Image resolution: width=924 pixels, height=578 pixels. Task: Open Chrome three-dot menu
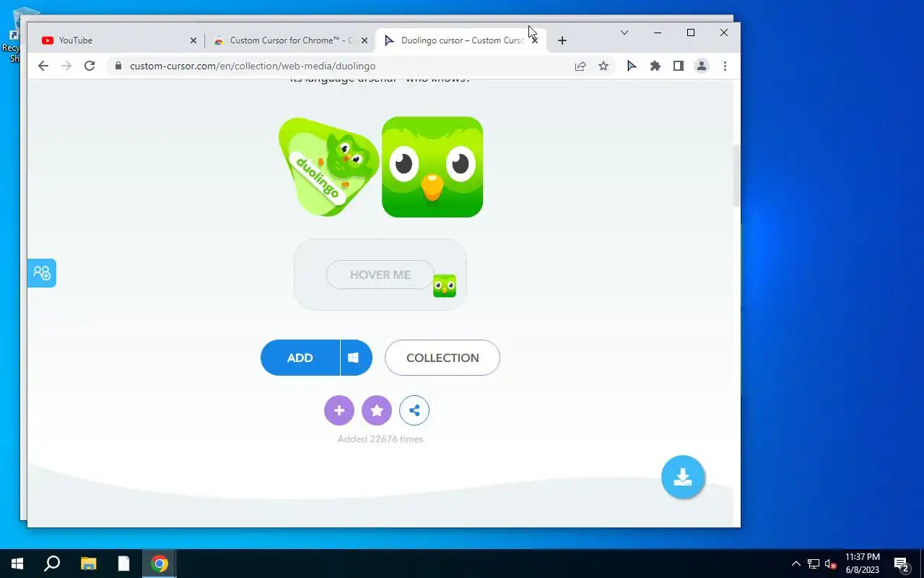pos(725,66)
